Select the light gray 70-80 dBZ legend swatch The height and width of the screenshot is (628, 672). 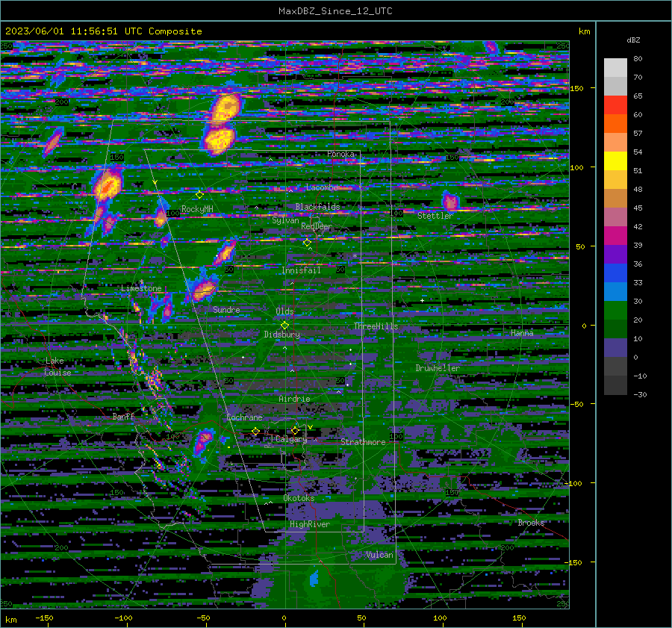pos(615,68)
